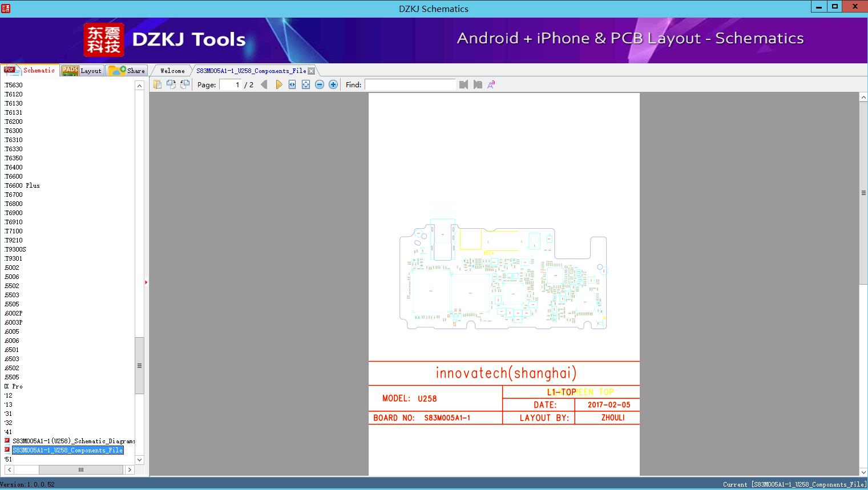Select the T9300S entry in the model list

pos(15,249)
